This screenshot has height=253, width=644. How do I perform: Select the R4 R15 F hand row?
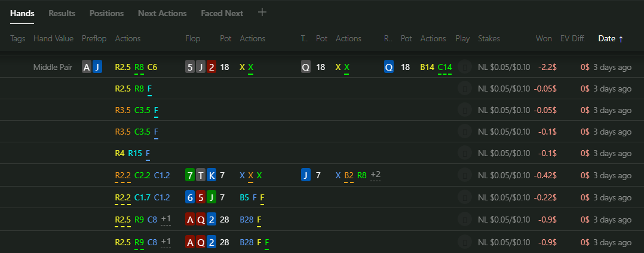click(x=322, y=153)
